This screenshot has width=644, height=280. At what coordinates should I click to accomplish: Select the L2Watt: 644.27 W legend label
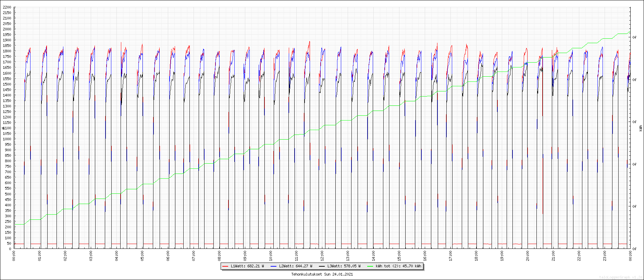[x=296, y=266]
